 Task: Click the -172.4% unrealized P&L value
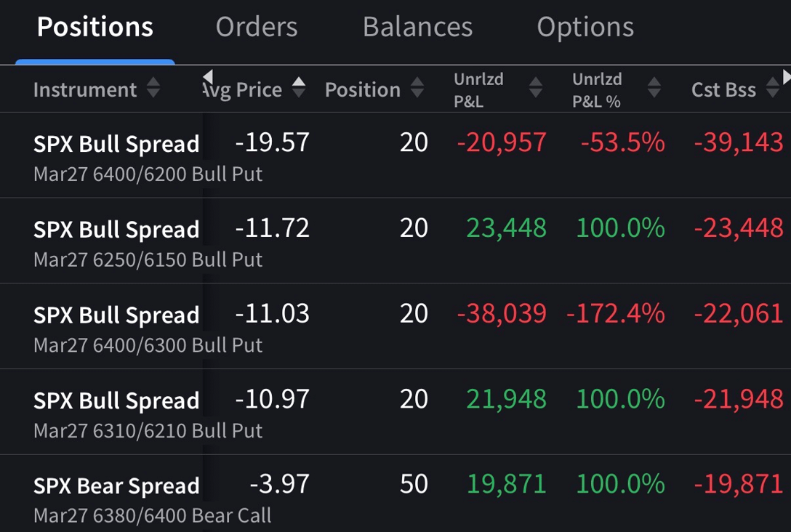[x=616, y=314]
